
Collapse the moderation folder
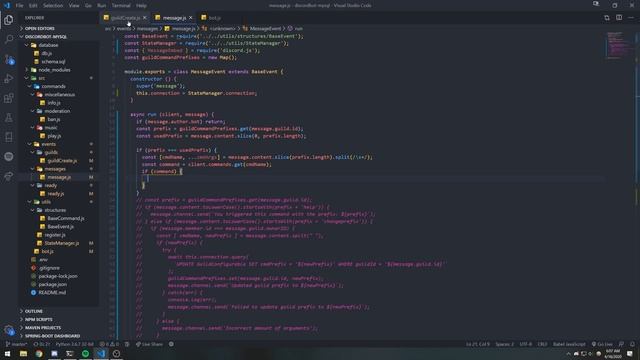pyautogui.click(x=57, y=111)
